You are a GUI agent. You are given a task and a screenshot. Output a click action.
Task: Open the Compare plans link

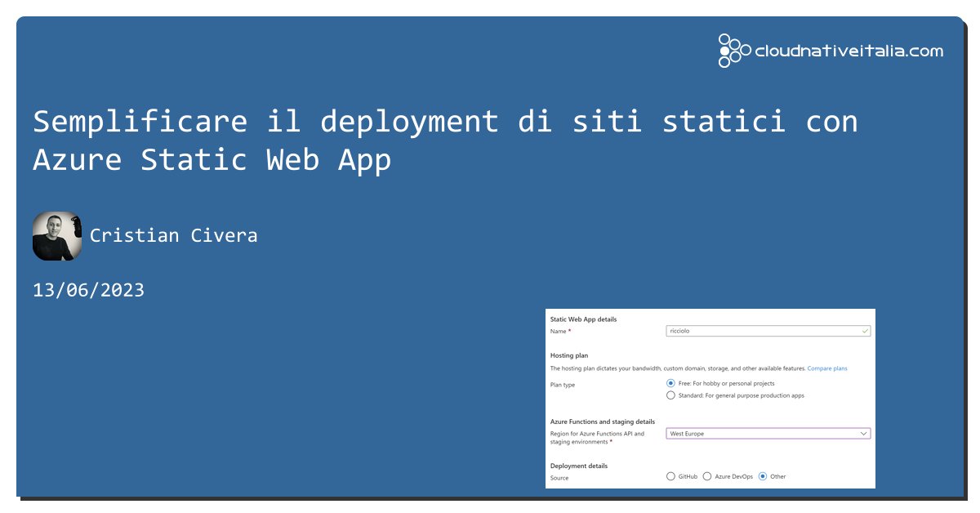(x=827, y=368)
